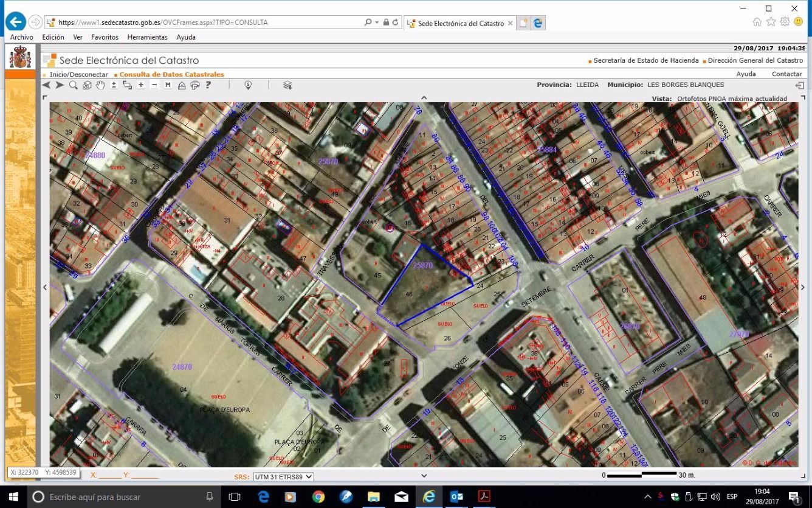Image resolution: width=812 pixels, height=508 pixels.
Task: Open the SRS UTM 31 ETRS89 dropdown
Action: (x=283, y=477)
